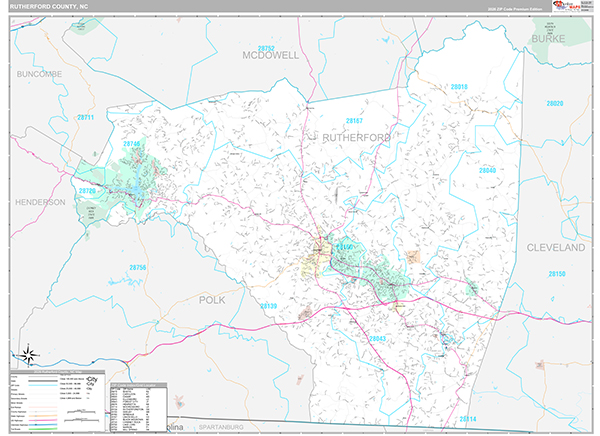
Task: Click the pink highway line sample in the legend
Action: coord(43,420)
